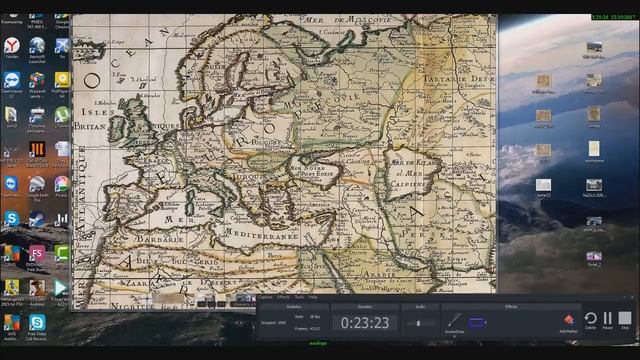640x360 pixels.
Task: Open the green Camtasia desktop icon
Action: [x=62, y=253]
